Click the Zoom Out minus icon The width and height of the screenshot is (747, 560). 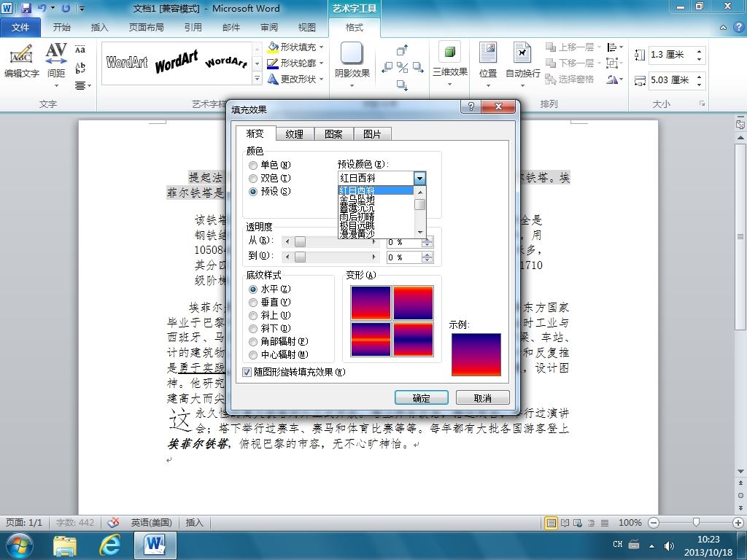click(654, 523)
